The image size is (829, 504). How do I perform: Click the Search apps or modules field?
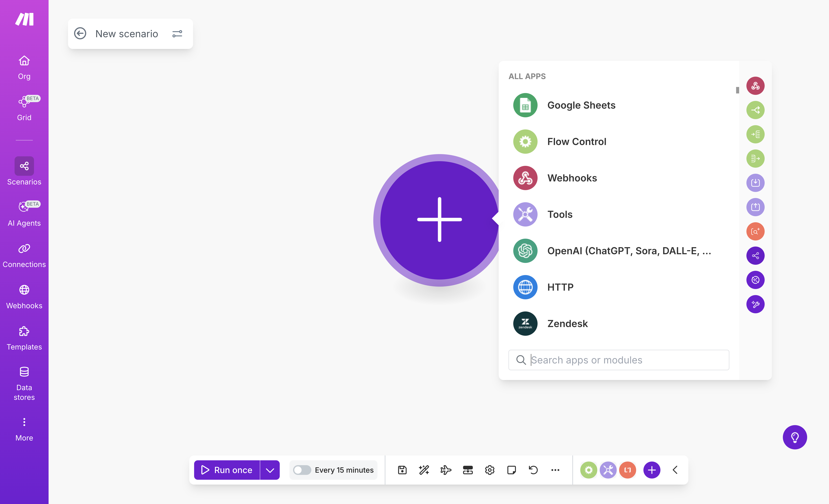[618, 360]
